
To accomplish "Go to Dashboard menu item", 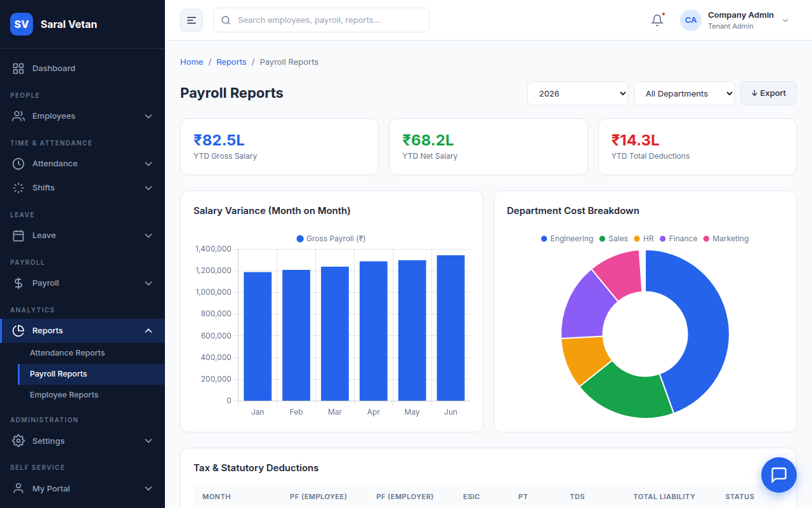I will point(82,69).
